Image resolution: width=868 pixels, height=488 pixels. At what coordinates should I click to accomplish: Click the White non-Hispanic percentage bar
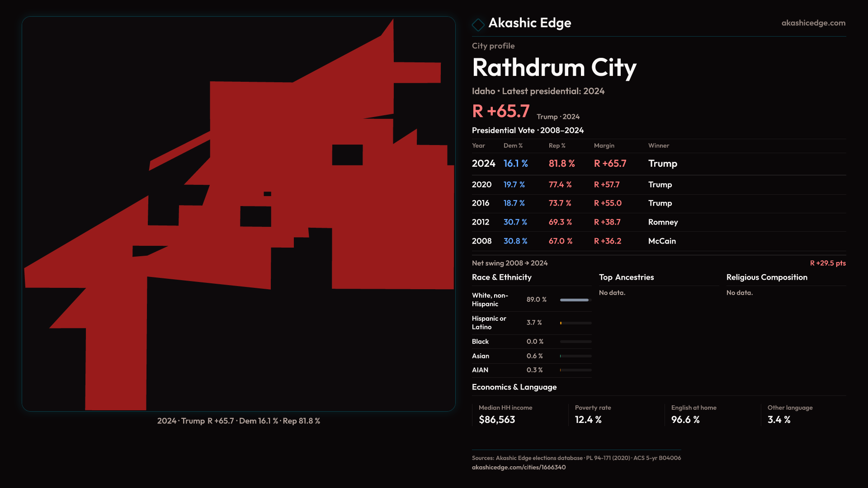(x=575, y=300)
